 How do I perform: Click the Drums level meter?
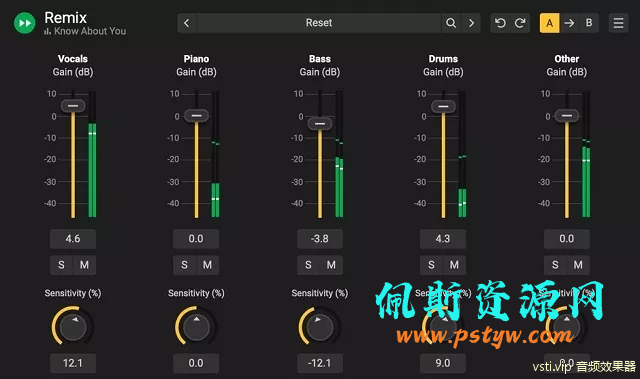[x=462, y=154]
